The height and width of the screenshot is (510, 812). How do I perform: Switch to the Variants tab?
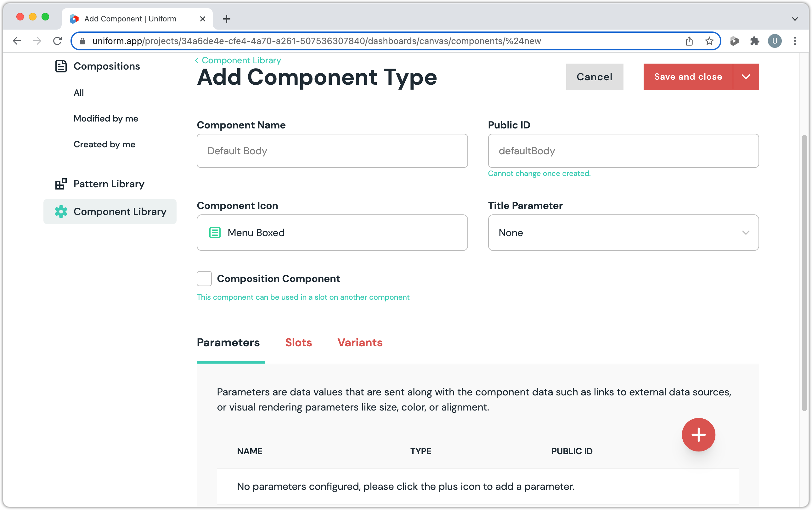[x=360, y=343]
